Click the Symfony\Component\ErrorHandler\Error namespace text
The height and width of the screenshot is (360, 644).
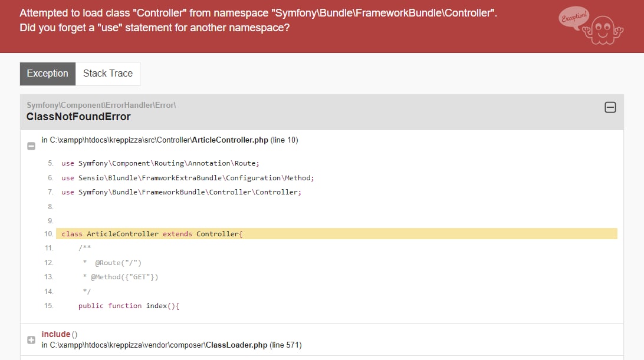(101, 105)
